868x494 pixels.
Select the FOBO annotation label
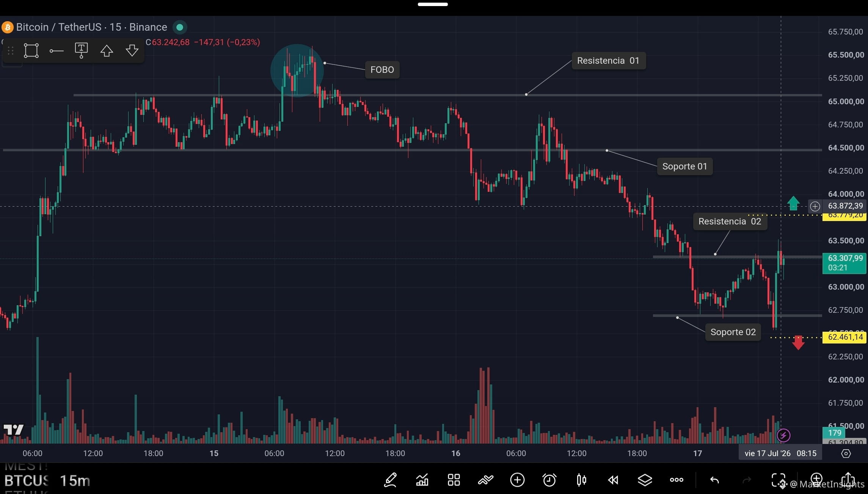click(x=382, y=70)
